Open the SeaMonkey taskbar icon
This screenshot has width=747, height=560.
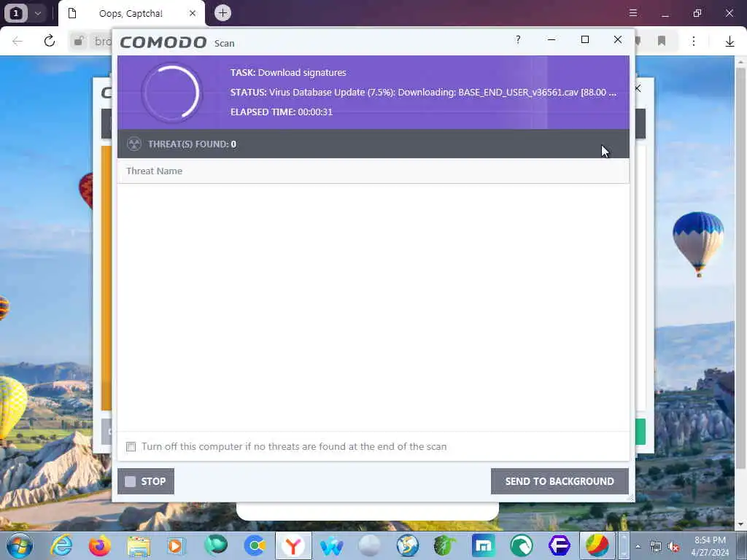click(x=407, y=545)
